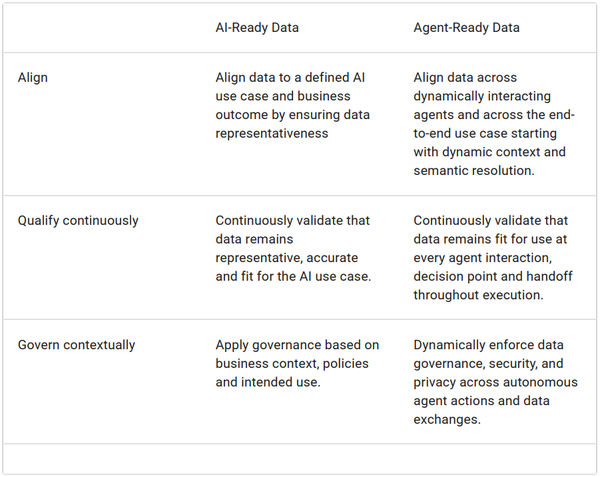Click the AI-Ready Data column header
Viewport: 600px width, 477px height.
tap(257, 28)
